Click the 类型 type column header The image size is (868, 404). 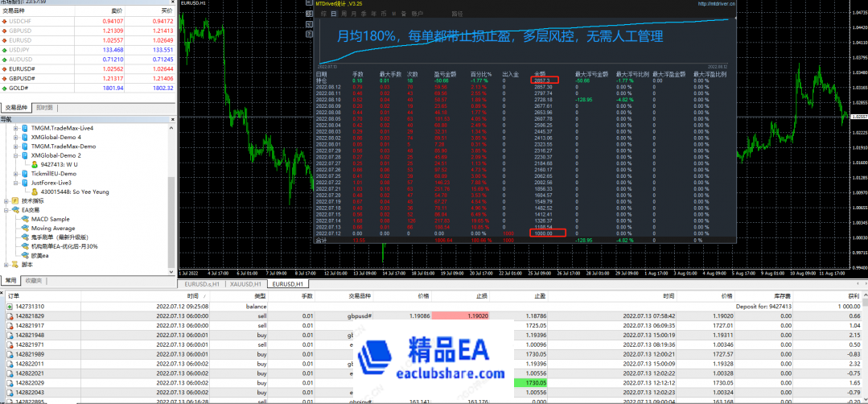click(259, 296)
